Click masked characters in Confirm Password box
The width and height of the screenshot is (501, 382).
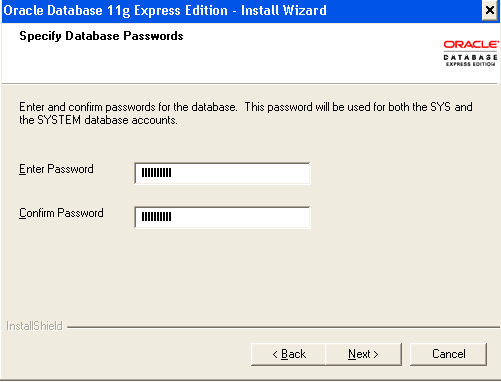click(156, 217)
